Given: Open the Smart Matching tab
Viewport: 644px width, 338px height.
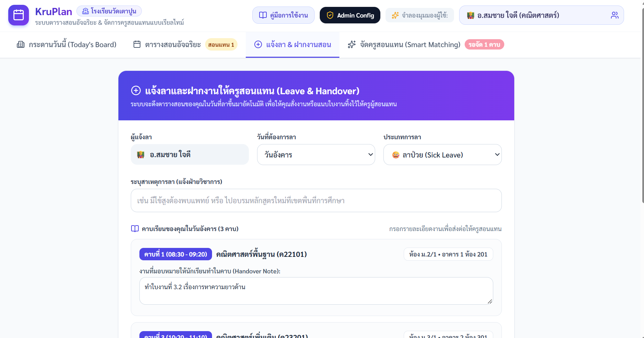Looking at the screenshot, I should (426, 45).
